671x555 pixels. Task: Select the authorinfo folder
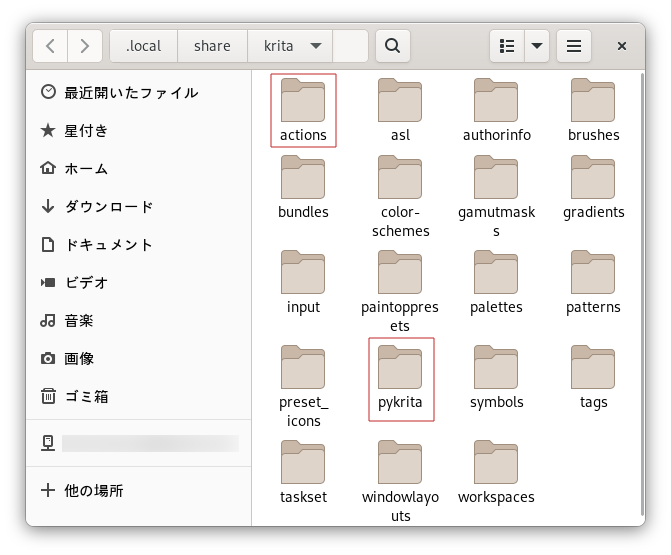pos(496,110)
